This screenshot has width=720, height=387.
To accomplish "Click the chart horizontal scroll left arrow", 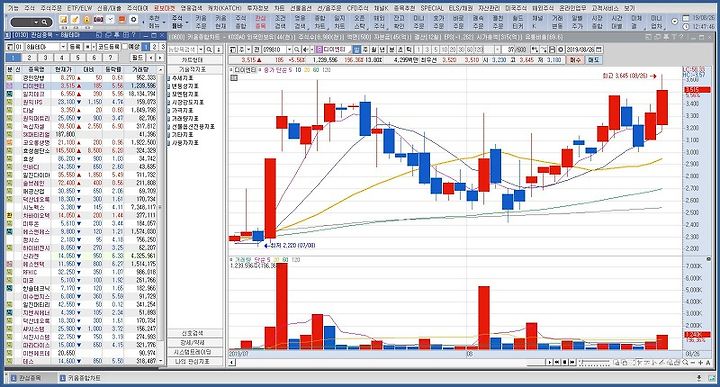I will [232, 362].
